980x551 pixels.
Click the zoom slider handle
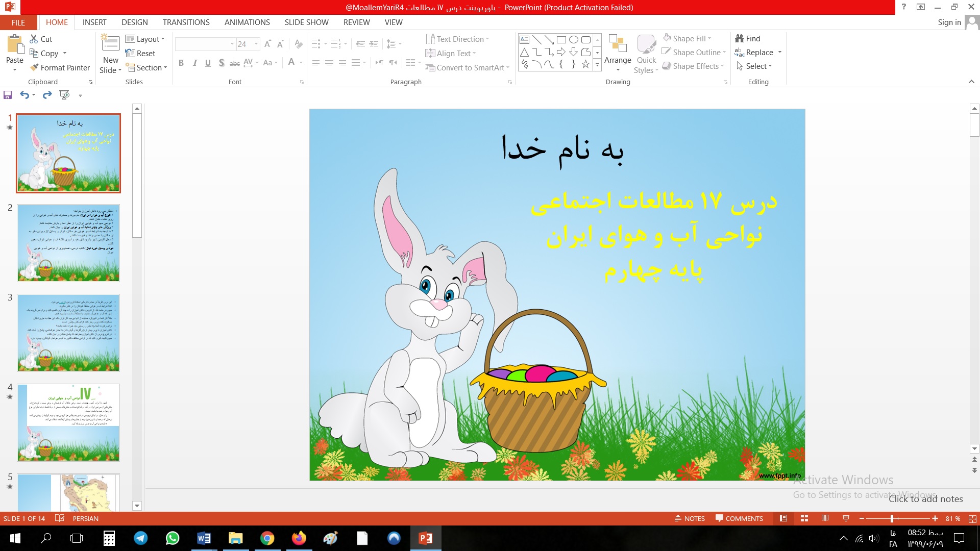point(892,518)
